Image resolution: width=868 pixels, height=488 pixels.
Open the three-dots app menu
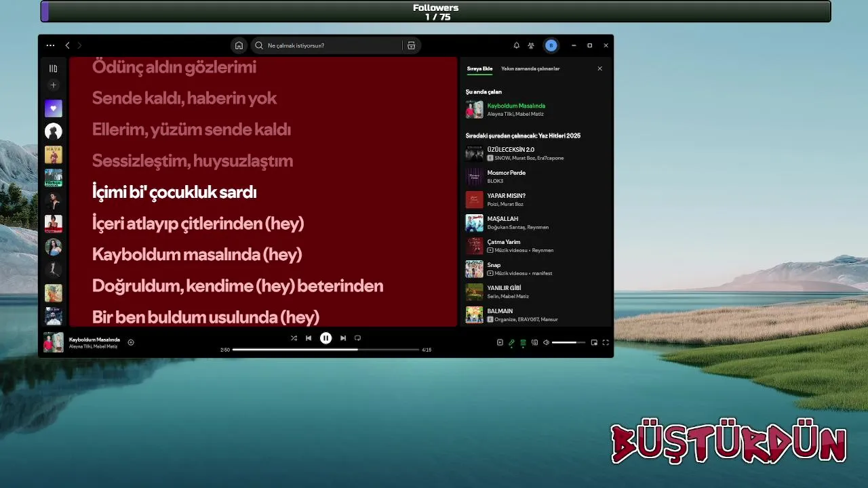(50, 45)
